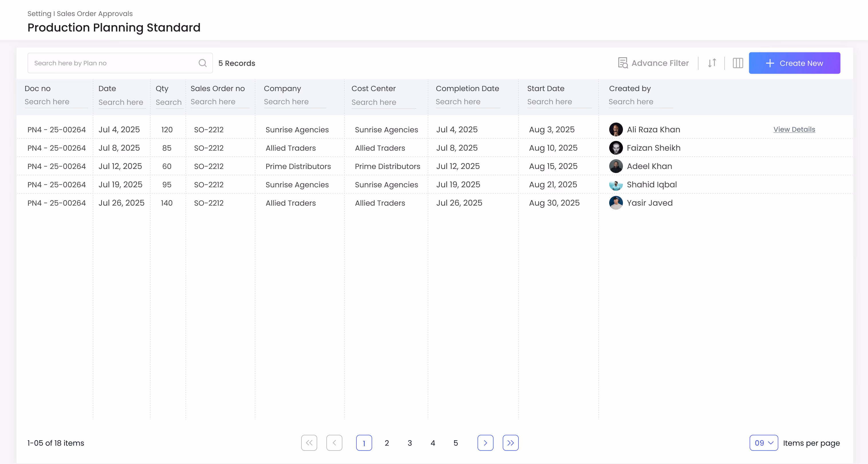Screen dimensions: 868x464
Task: Click quantity value 140
Action: (x=166, y=203)
